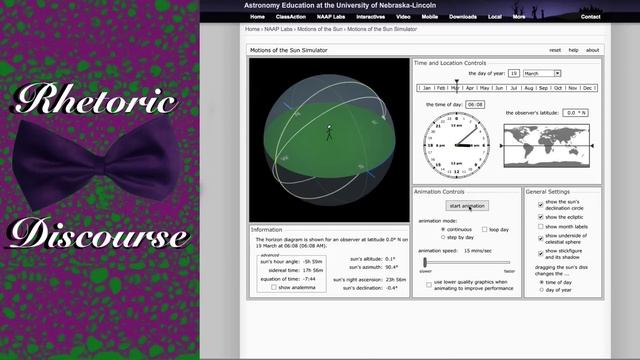
Task: Open the Contact page link
Action: tap(590, 17)
